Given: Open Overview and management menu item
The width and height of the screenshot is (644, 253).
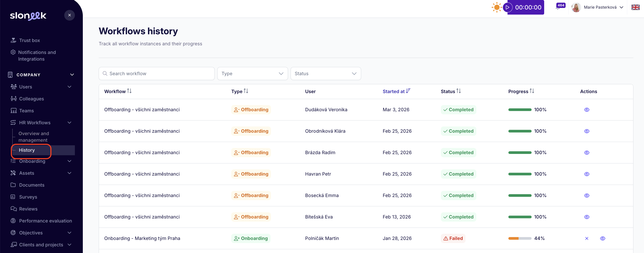Looking at the screenshot, I should click(34, 137).
